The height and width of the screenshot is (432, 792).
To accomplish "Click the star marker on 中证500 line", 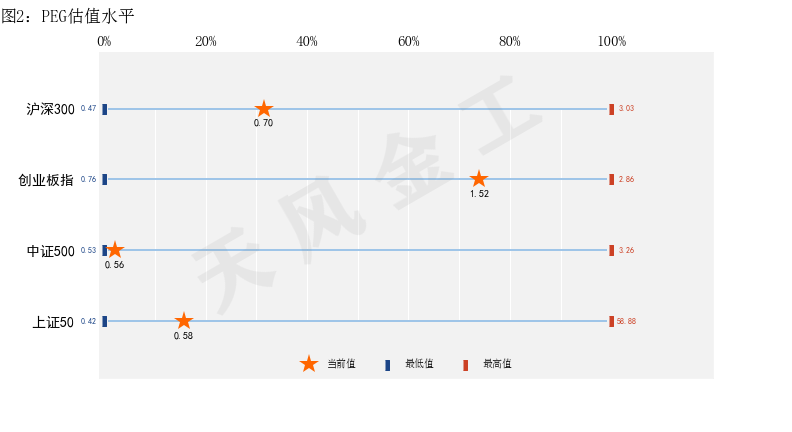I will 115,250.
